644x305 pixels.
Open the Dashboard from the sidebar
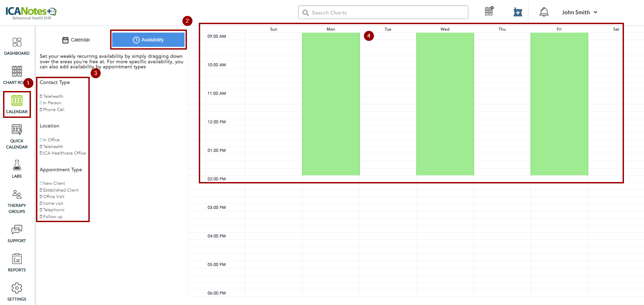[x=17, y=46]
